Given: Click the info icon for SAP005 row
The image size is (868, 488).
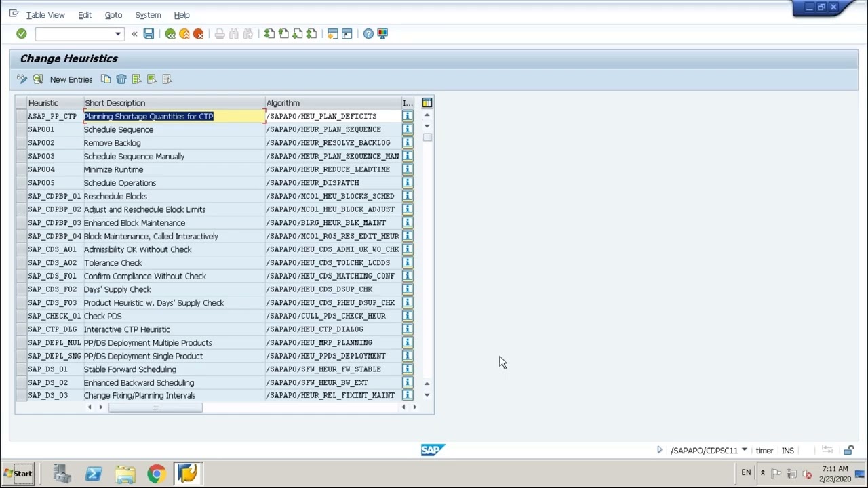Looking at the screenshot, I should pyautogui.click(x=408, y=183).
